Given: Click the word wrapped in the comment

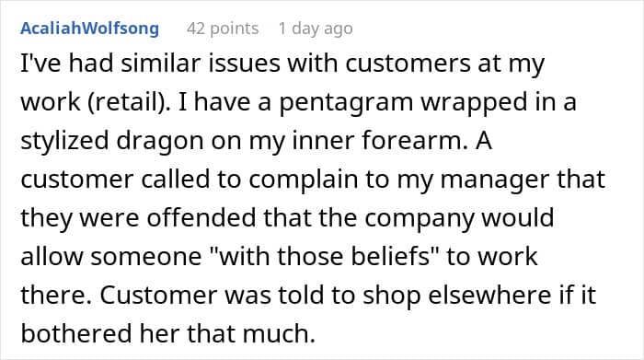Looking at the screenshot, I should coord(474,102).
